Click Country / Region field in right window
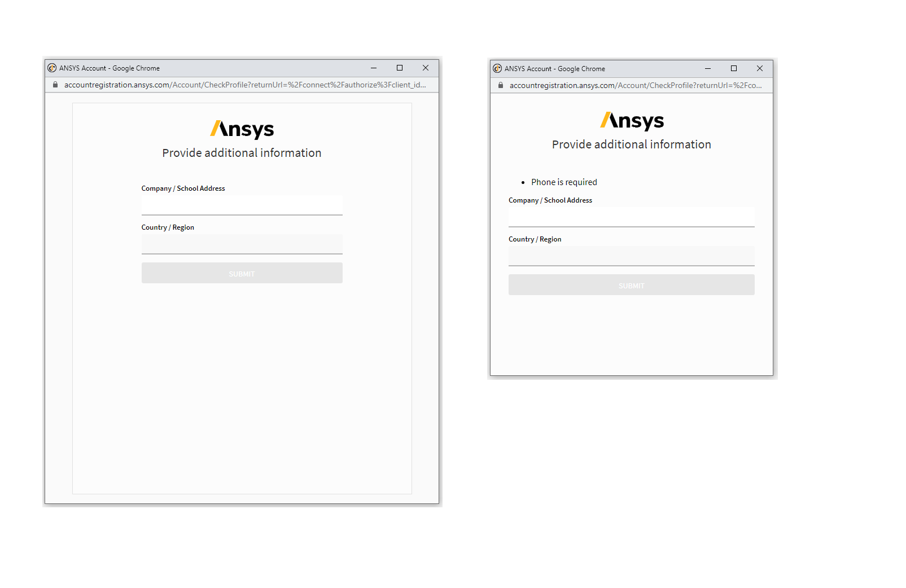The width and height of the screenshot is (906, 588). 631,256
